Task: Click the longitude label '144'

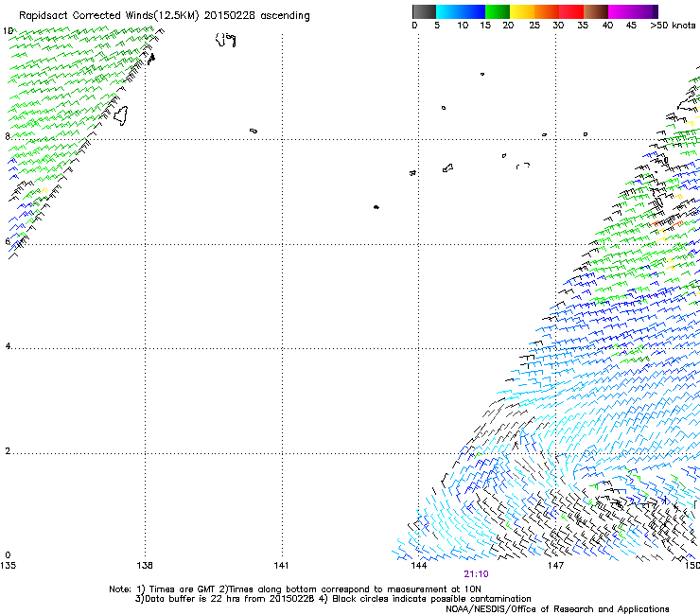Action: coord(418,566)
